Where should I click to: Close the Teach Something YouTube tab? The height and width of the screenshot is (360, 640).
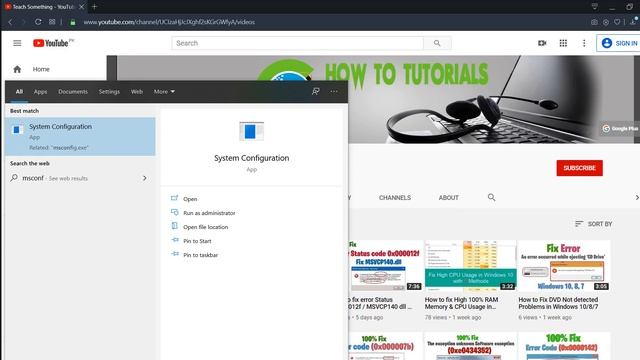pyautogui.click(x=82, y=7)
